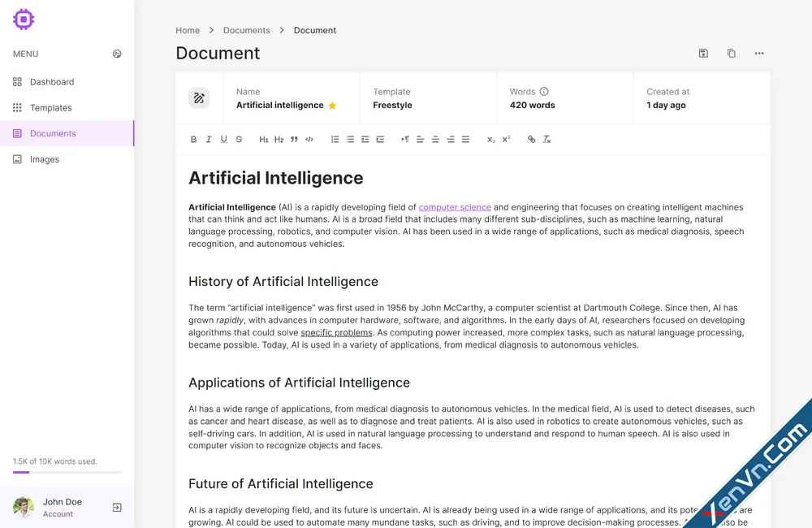Save the document using the save icon
Screen dimensions: 812x528
coord(702,53)
